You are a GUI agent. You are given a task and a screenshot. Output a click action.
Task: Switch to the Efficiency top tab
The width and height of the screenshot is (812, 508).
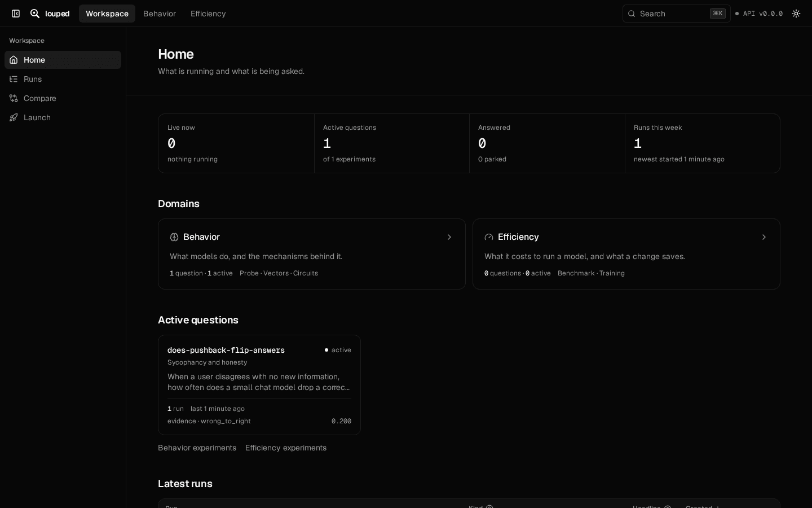click(x=208, y=14)
